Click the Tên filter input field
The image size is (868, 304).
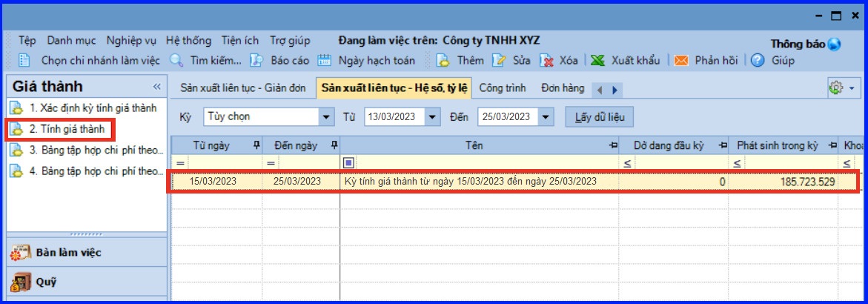point(486,163)
